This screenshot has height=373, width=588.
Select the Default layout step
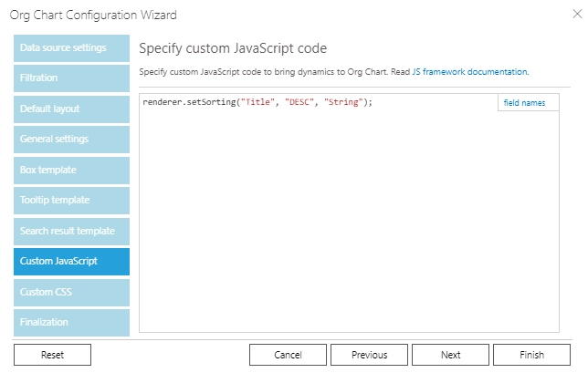71,109
